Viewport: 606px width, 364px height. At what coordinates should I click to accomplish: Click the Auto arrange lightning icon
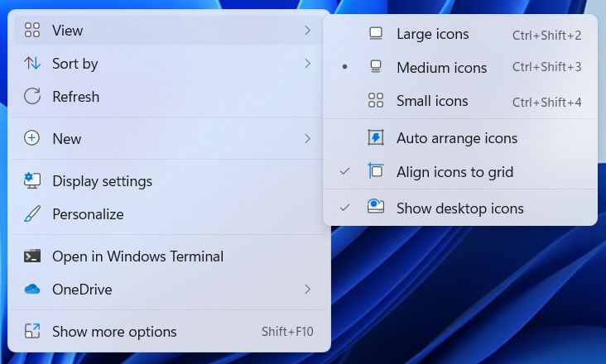tap(376, 138)
